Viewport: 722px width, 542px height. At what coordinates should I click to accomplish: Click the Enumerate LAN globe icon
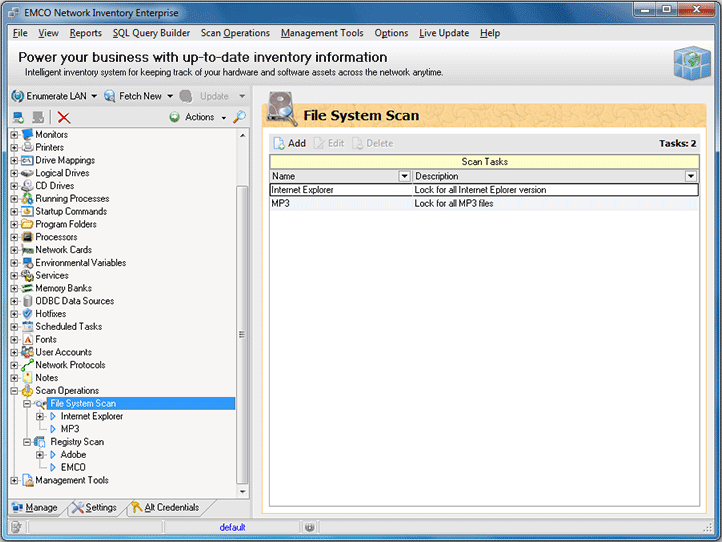16,96
